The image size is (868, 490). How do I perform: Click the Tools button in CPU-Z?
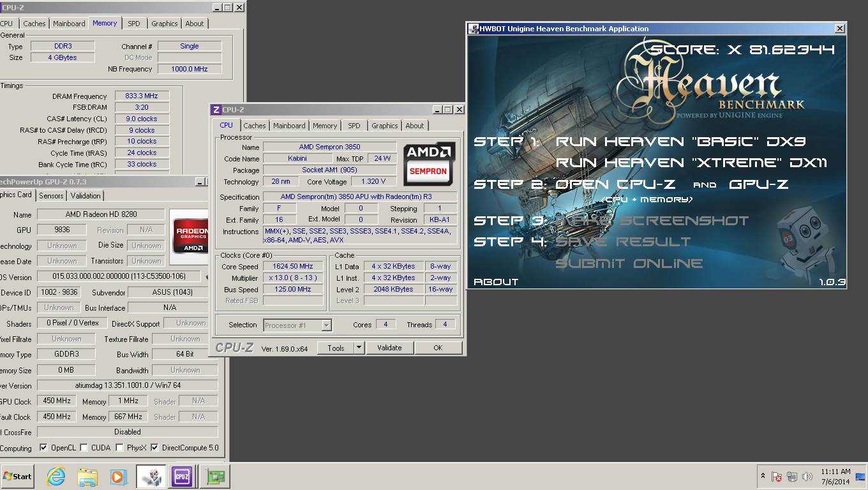point(336,348)
